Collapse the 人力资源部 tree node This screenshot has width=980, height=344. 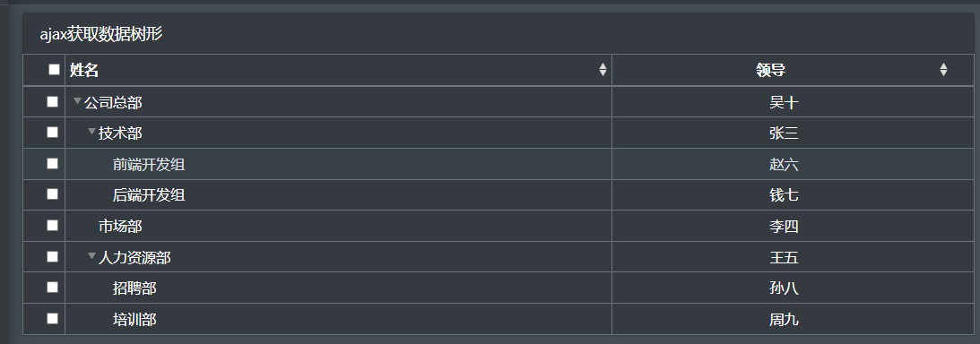[x=91, y=256]
